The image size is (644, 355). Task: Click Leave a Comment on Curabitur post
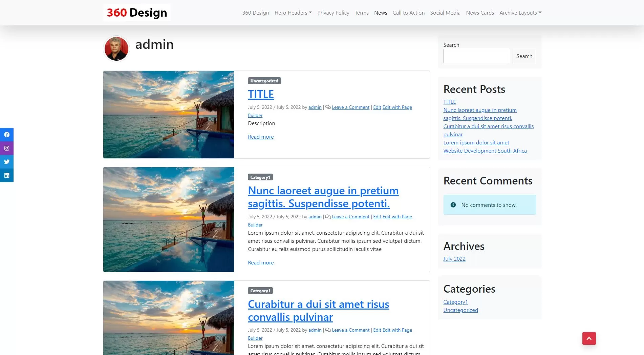(350, 330)
